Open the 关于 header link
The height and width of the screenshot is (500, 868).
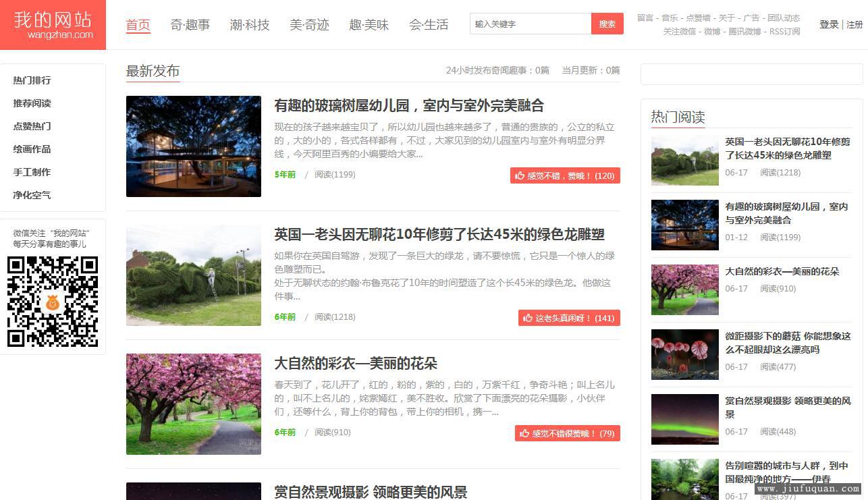(x=726, y=18)
